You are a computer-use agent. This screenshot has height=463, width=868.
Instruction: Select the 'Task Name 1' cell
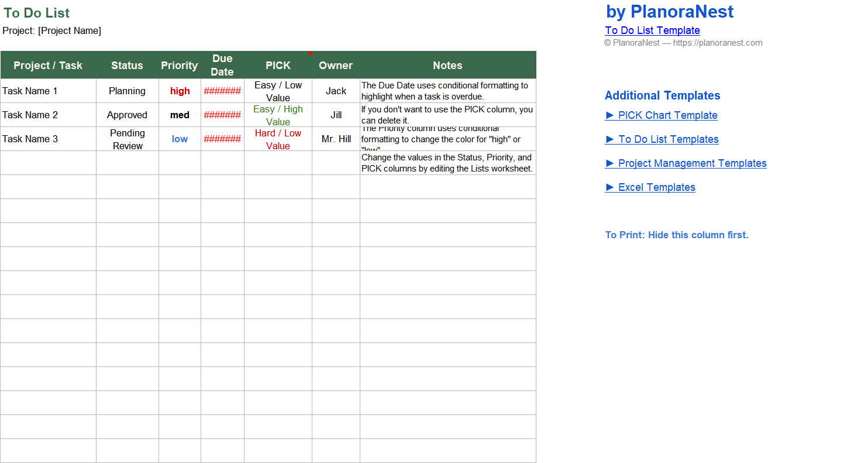[48, 91]
